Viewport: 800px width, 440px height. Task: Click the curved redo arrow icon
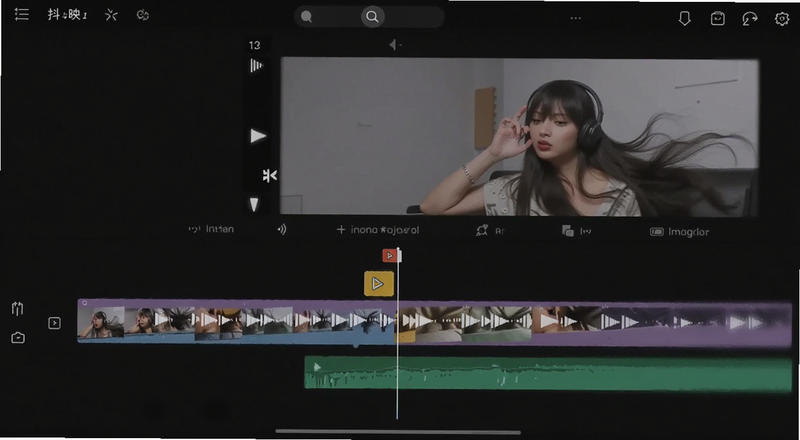[x=749, y=19]
